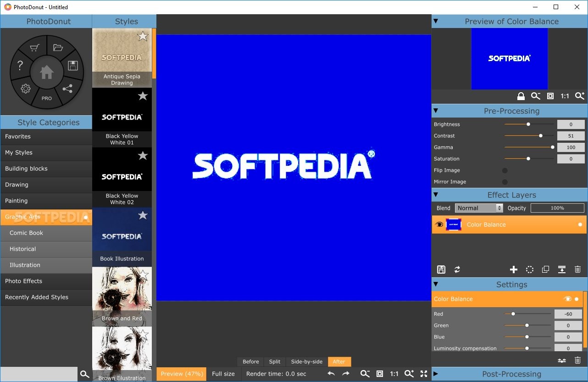Open settings gear in the wheel

click(26, 89)
